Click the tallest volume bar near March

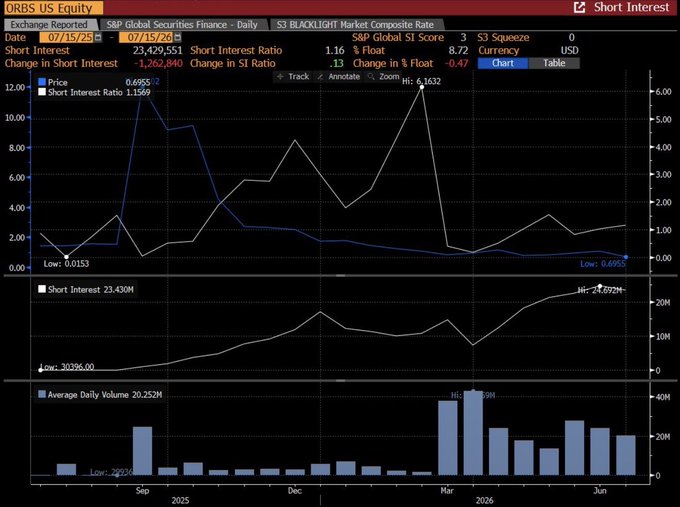[473, 433]
